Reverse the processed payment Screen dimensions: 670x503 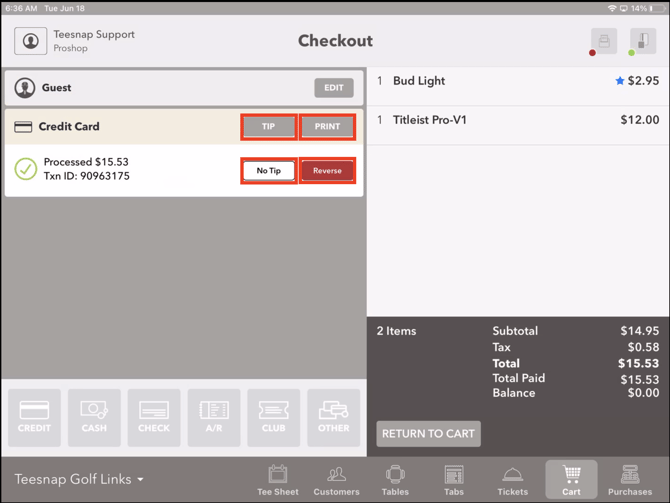click(327, 171)
